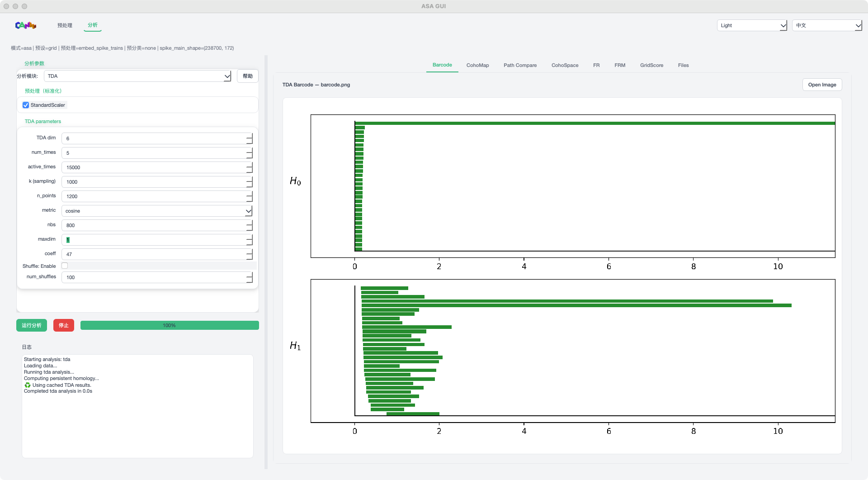Expand the metric cosine dropdown
Viewport: 868px width, 480px height.
click(x=156, y=211)
